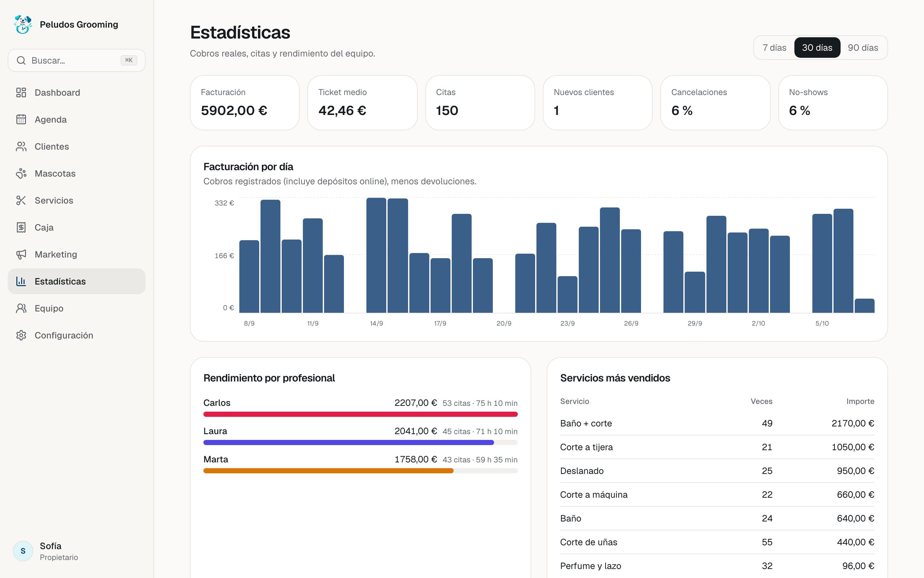Image resolution: width=924 pixels, height=578 pixels.
Task: Click Marta's orange performance bar
Action: (x=328, y=471)
